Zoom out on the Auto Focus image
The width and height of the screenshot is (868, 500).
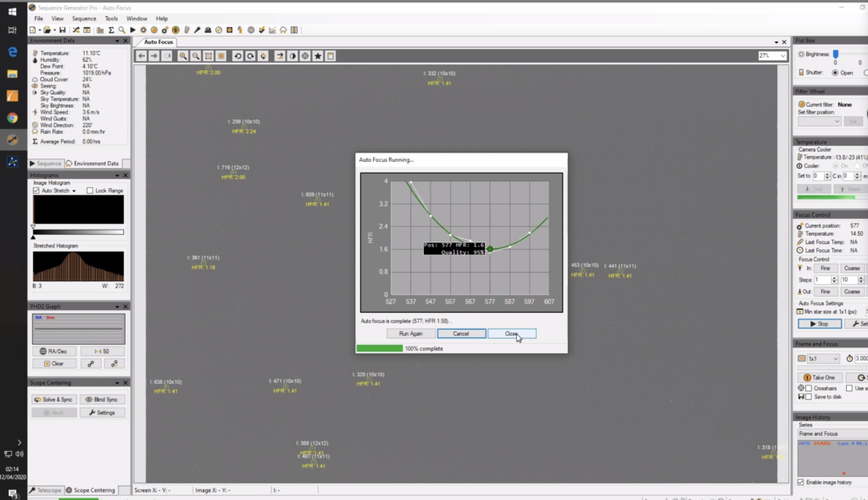(x=196, y=56)
